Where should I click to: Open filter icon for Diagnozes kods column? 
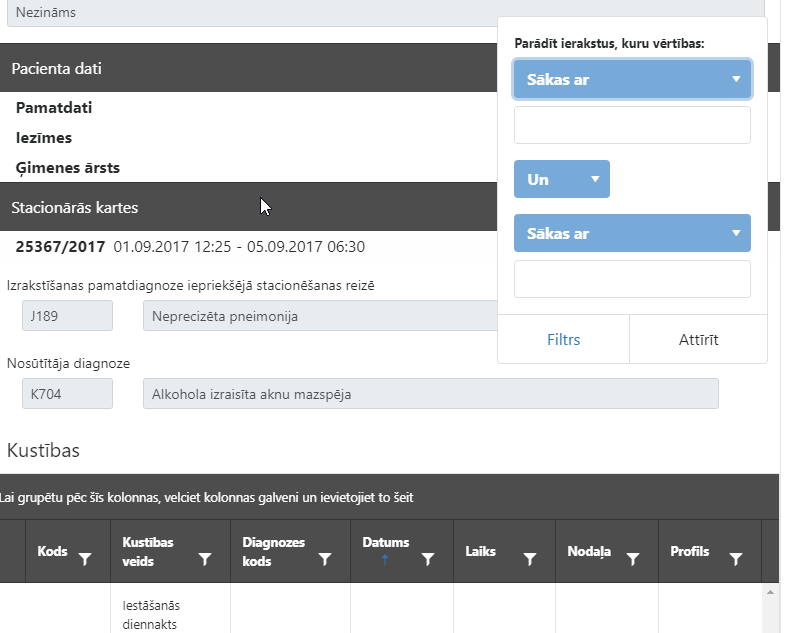click(x=325, y=560)
